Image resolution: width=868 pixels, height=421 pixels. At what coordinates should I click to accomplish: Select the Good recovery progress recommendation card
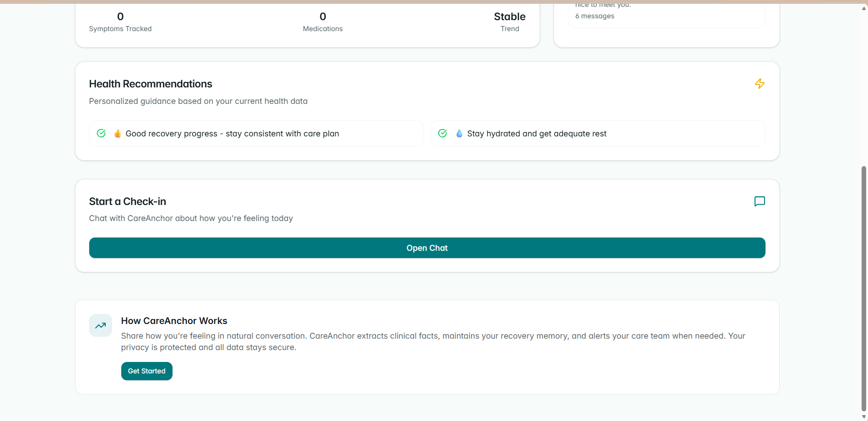point(256,134)
